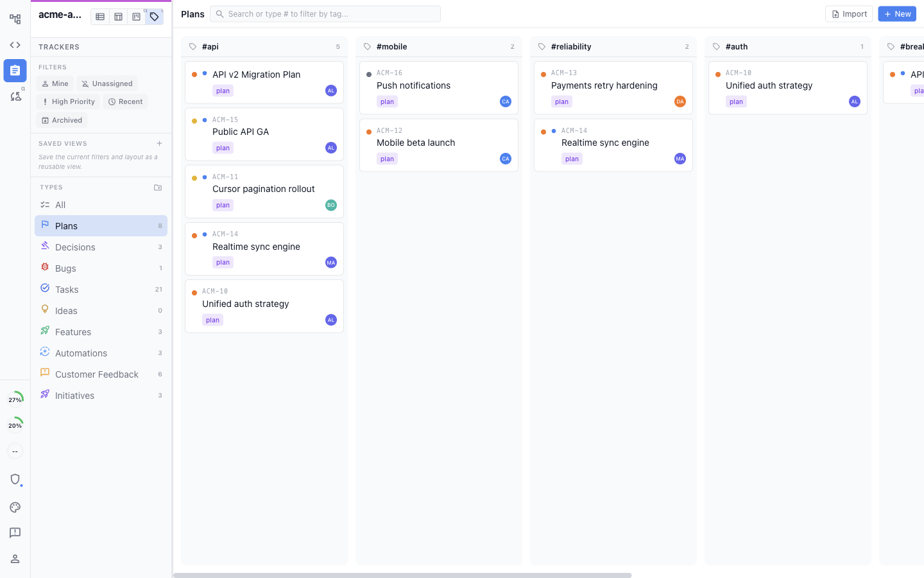Select the Tasks type
The height and width of the screenshot is (578, 924).
101,290
